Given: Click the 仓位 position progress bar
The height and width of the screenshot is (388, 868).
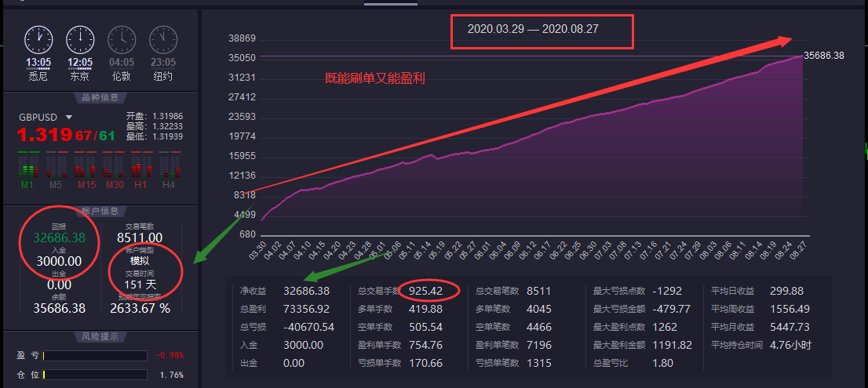Looking at the screenshot, I should point(95,375).
